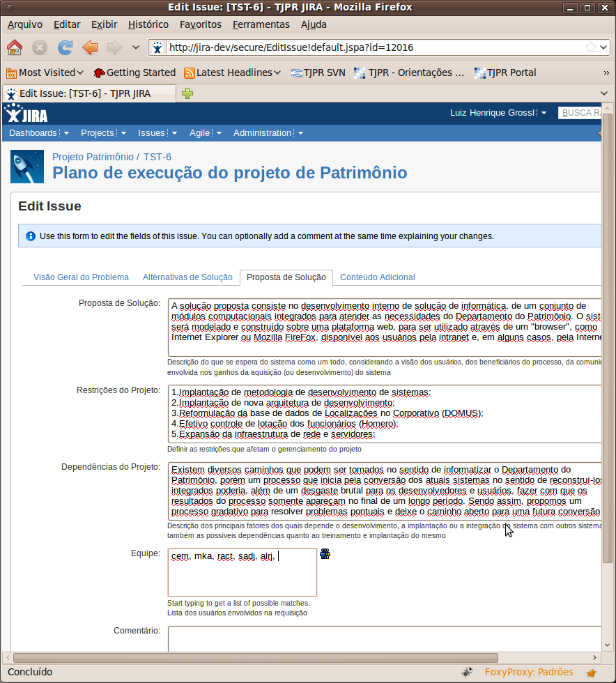Click the Stop loading icon
Viewport: 616px width, 683px height.
coord(40,47)
